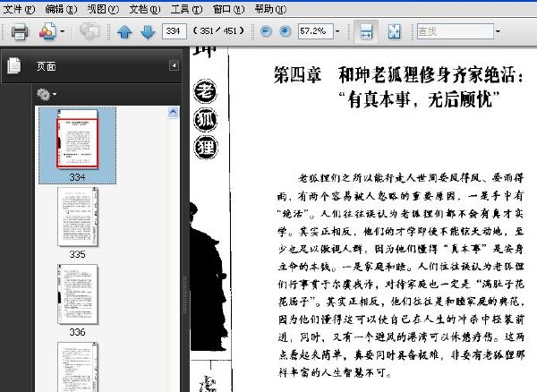Viewport: 537px width, 392px height.
Task: Go to previous page with up arrow
Action: point(124,32)
